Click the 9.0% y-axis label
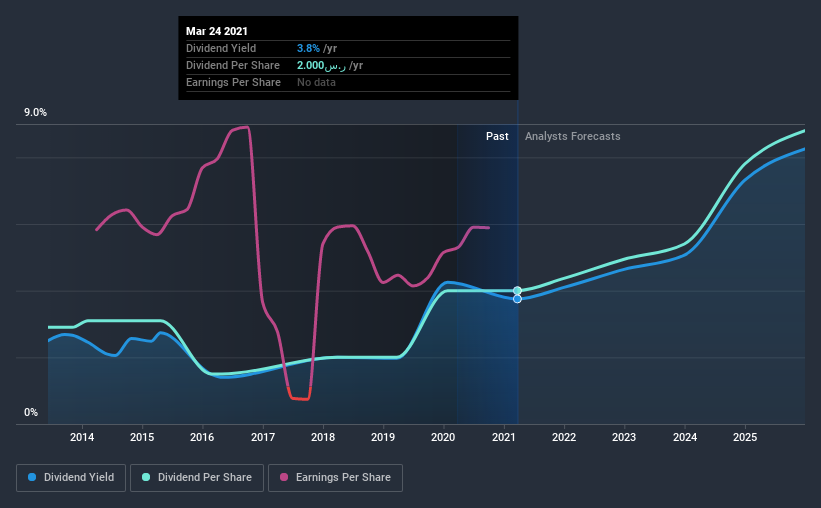Image resolution: width=821 pixels, height=508 pixels. [x=35, y=113]
